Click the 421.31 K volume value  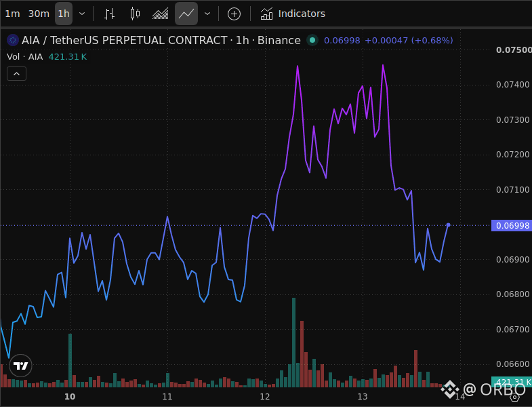[68, 57]
